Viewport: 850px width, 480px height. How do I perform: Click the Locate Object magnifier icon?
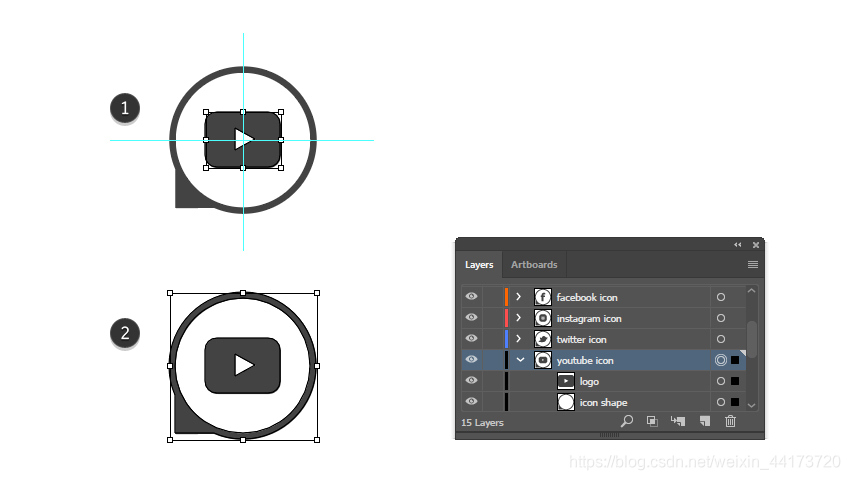point(627,421)
